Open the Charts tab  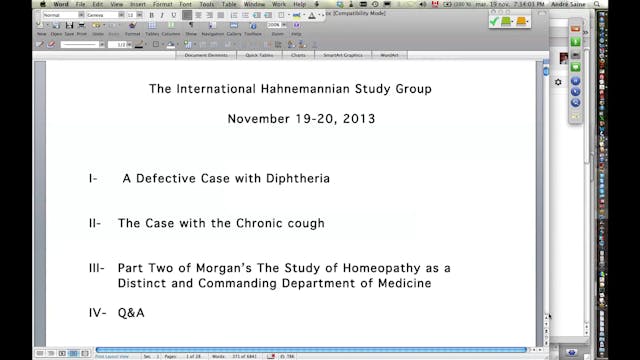point(298,55)
